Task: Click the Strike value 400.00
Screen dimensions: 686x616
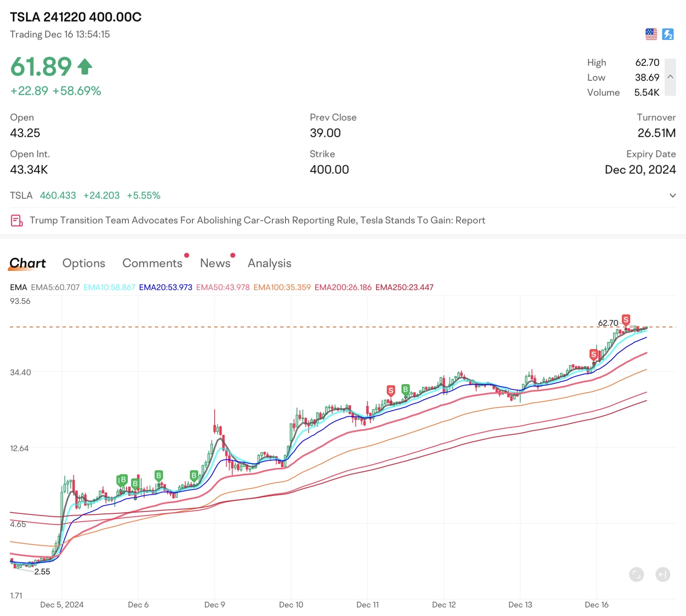Action: [x=330, y=170]
